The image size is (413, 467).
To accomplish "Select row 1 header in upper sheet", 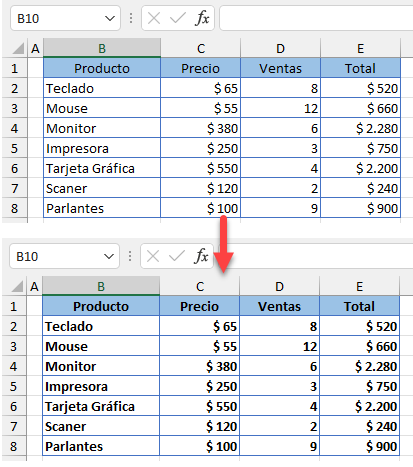I will pos(14,68).
